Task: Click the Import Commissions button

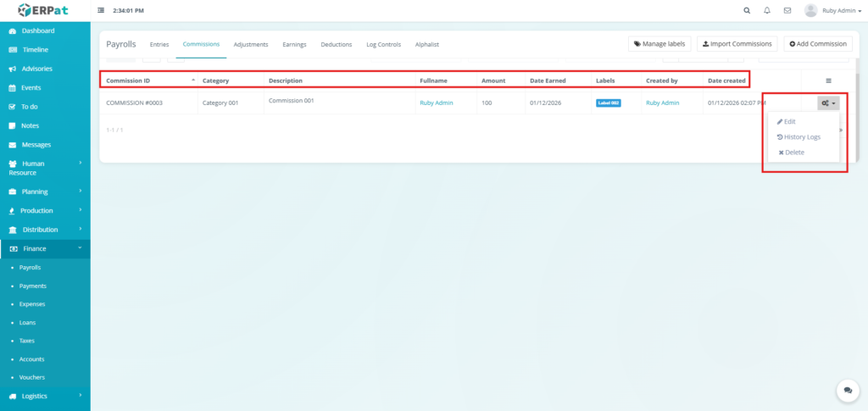Action: point(737,43)
